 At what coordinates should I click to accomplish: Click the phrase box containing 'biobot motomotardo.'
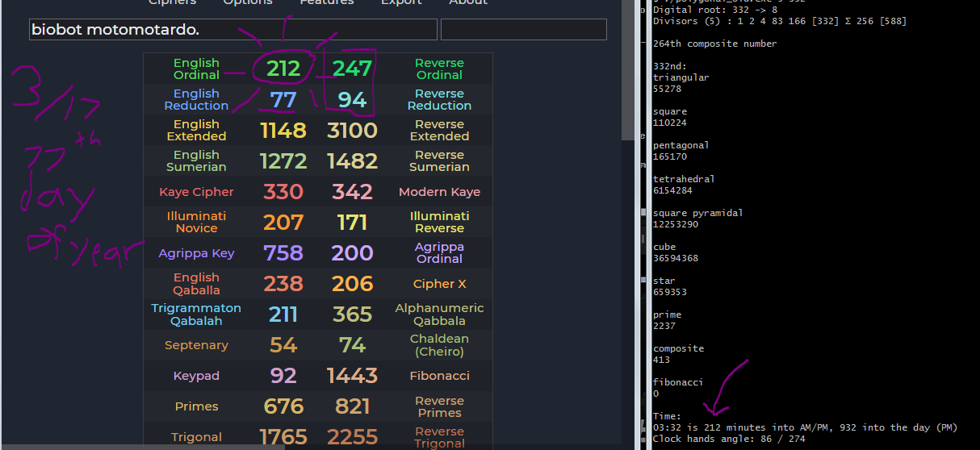[232, 30]
